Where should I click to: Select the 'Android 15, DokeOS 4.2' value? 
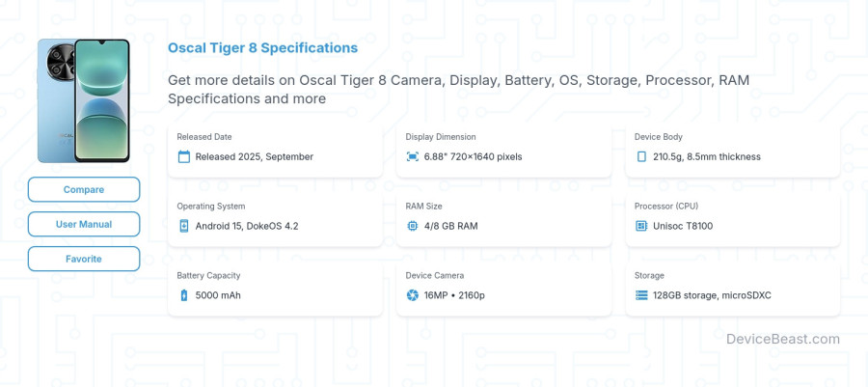tap(247, 226)
